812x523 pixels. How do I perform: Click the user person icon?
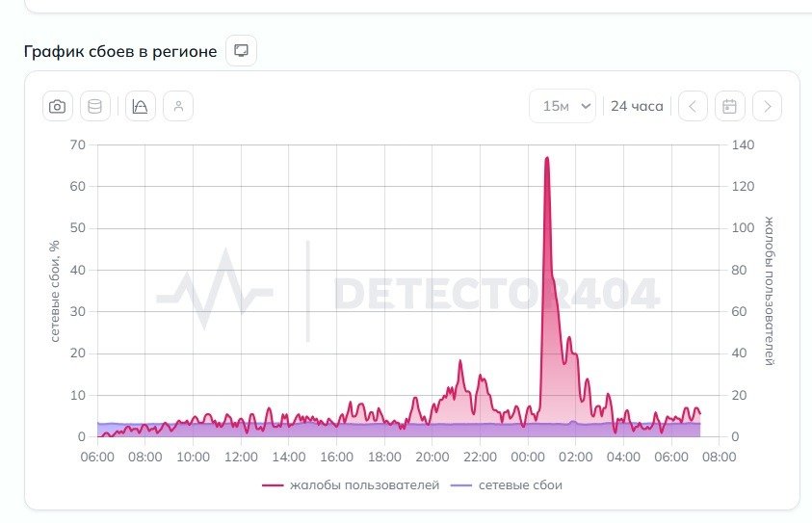point(178,106)
